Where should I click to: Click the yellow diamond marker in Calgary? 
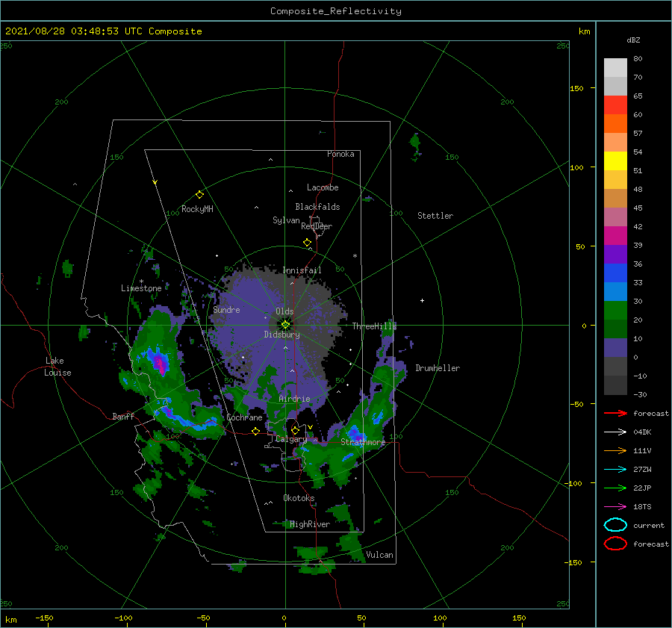pyautogui.click(x=295, y=430)
